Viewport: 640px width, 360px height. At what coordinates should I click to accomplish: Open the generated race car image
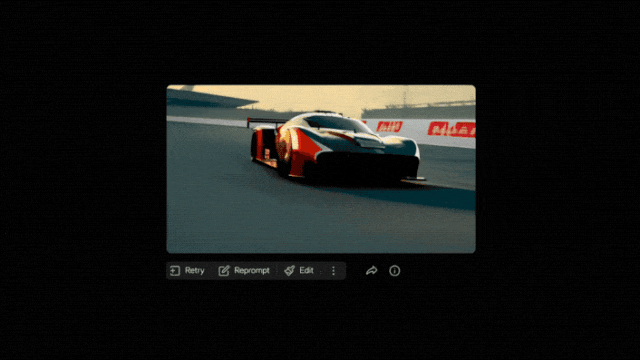click(321, 169)
